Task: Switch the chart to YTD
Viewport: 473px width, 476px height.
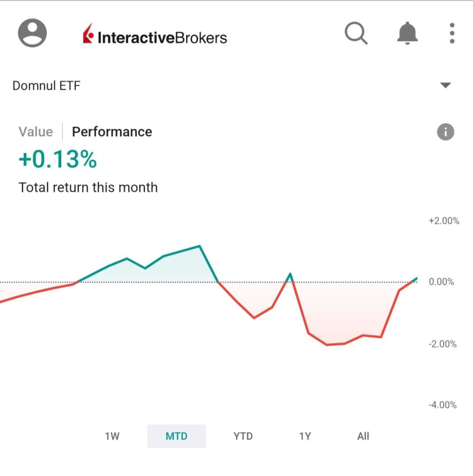Action: (x=243, y=436)
